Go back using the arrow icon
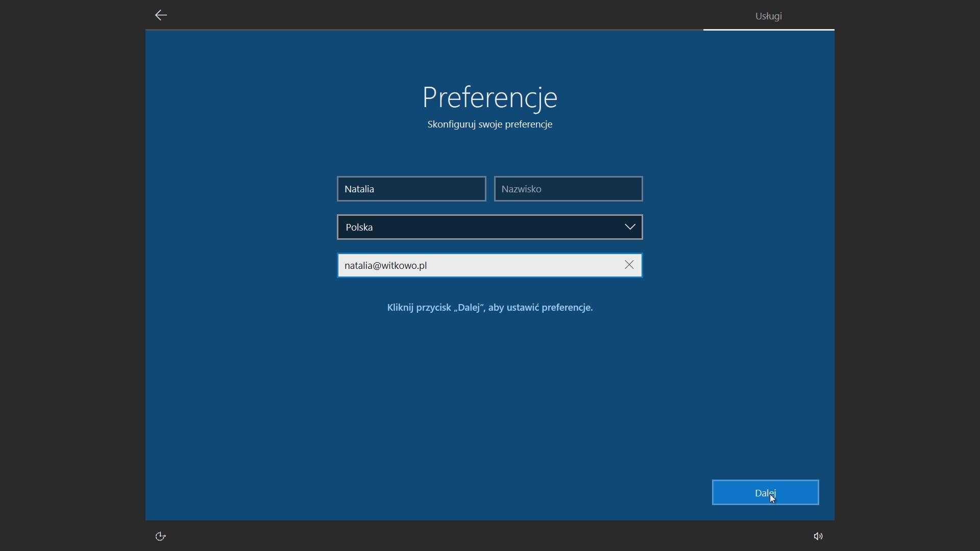Screen dimensions: 980x551 coord(161,15)
